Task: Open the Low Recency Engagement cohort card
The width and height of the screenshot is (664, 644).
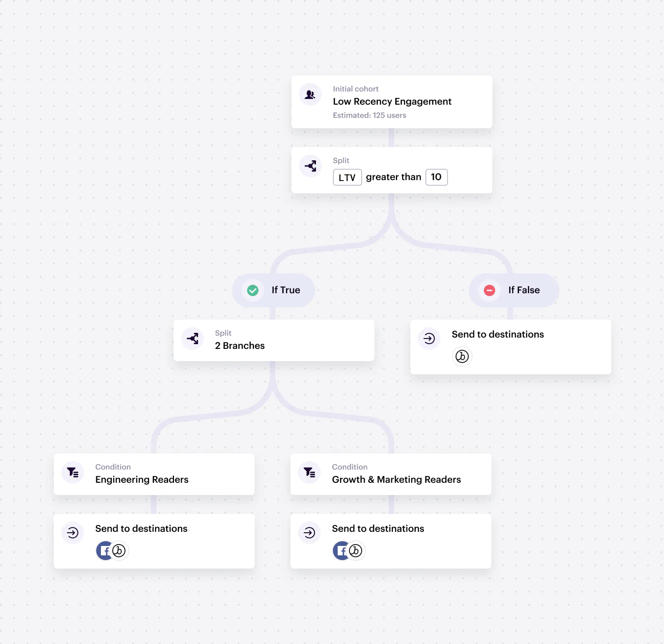Action: point(392,102)
